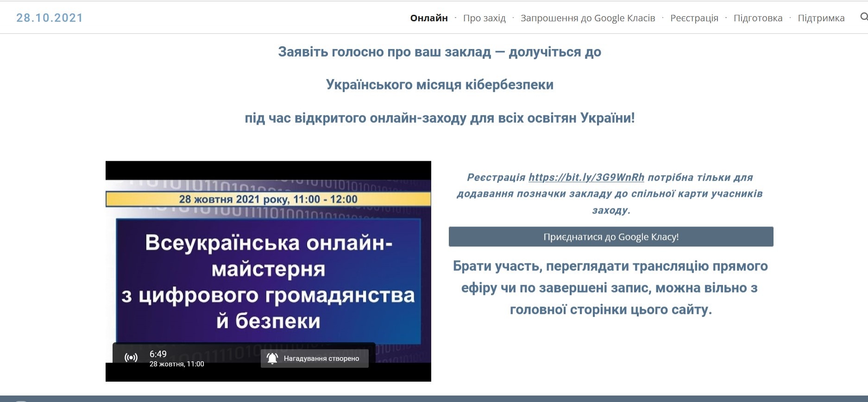
Task: Select the Реєстрація menu item
Action: pyautogui.click(x=694, y=18)
